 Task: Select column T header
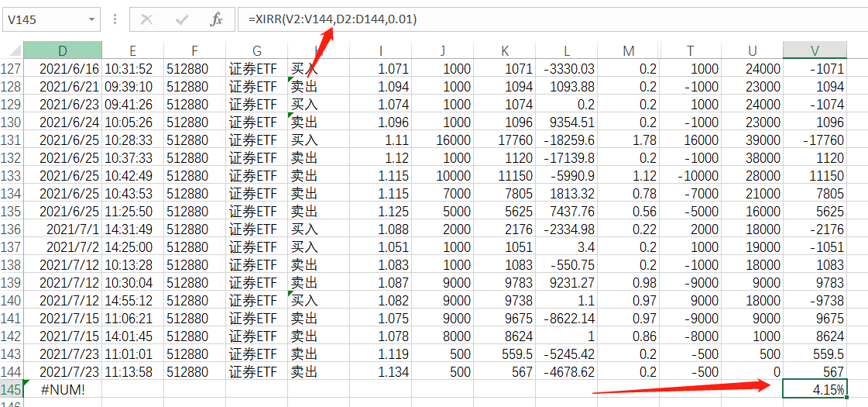point(691,50)
